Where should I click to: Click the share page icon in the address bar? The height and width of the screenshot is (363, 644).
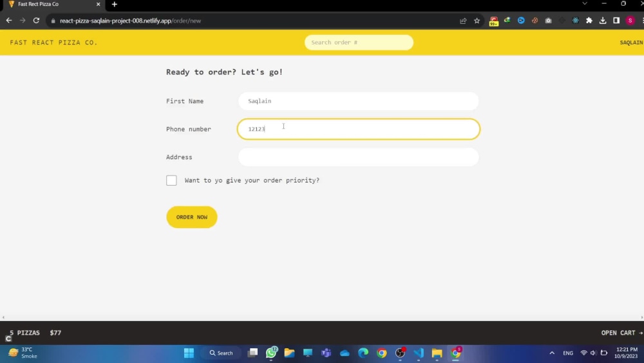pos(463,21)
